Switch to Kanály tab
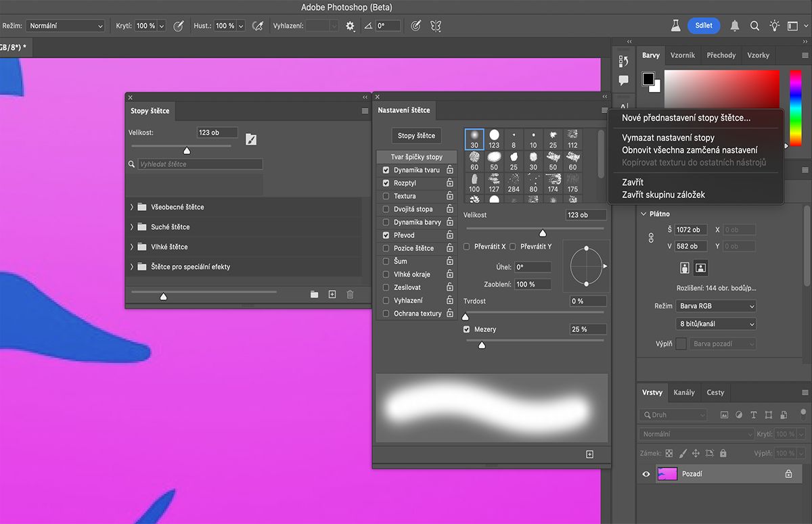This screenshot has height=524, width=812. click(x=684, y=392)
